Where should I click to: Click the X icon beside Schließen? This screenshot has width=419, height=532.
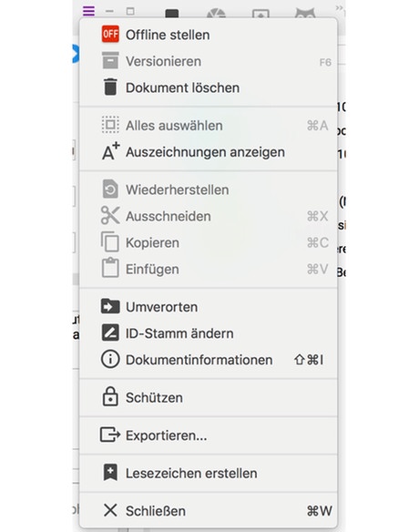[x=110, y=510]
